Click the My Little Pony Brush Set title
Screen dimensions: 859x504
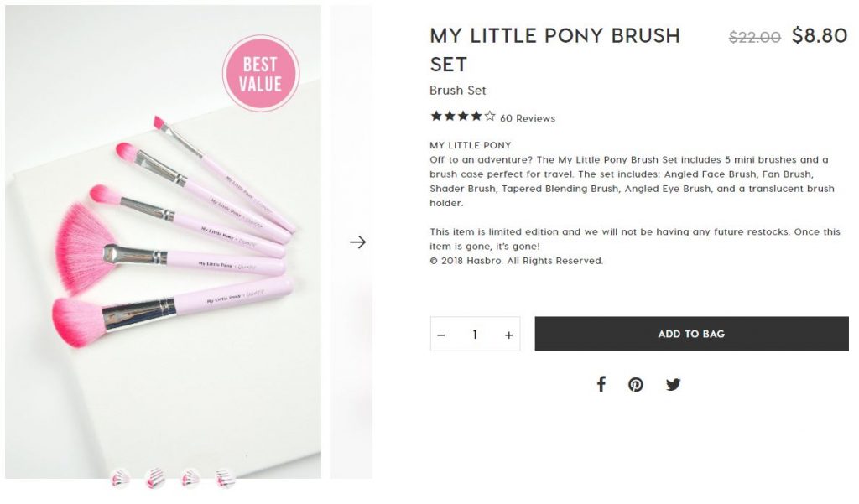click(x=554, y=49)
